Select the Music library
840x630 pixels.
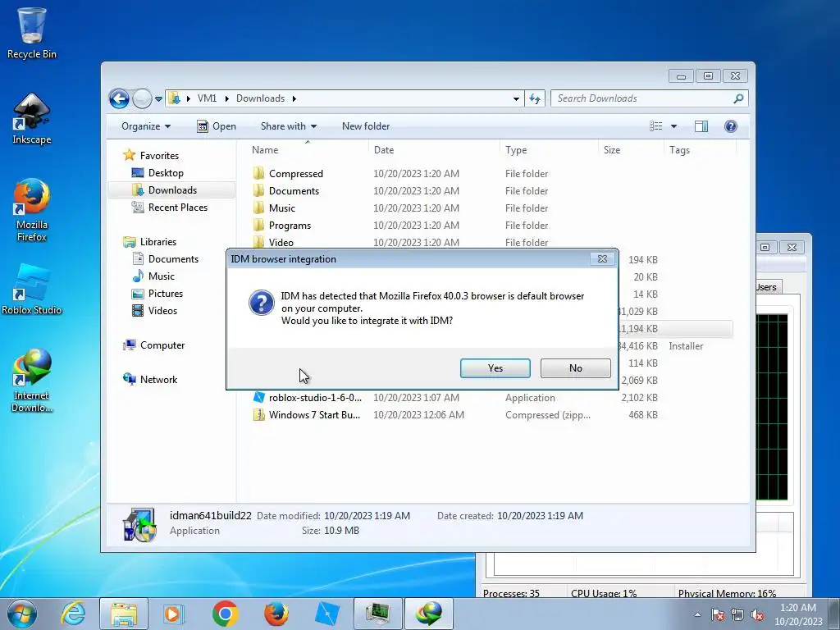pyautogui.click(x=161, y=276)
